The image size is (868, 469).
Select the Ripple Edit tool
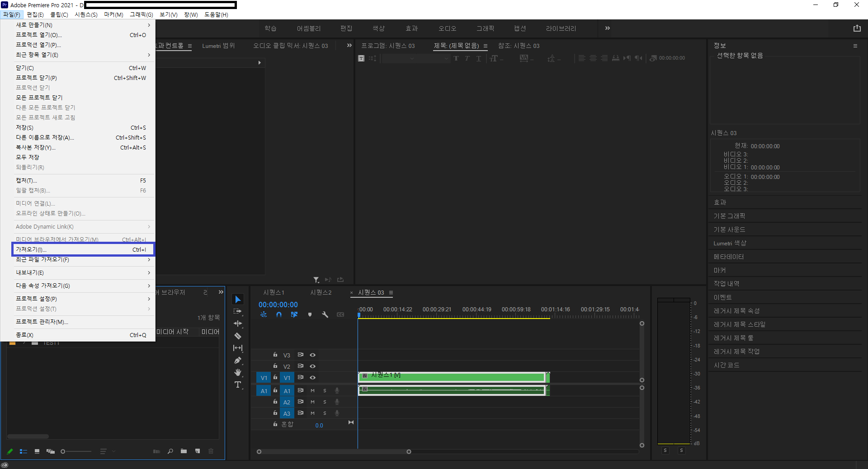(238, 324)
